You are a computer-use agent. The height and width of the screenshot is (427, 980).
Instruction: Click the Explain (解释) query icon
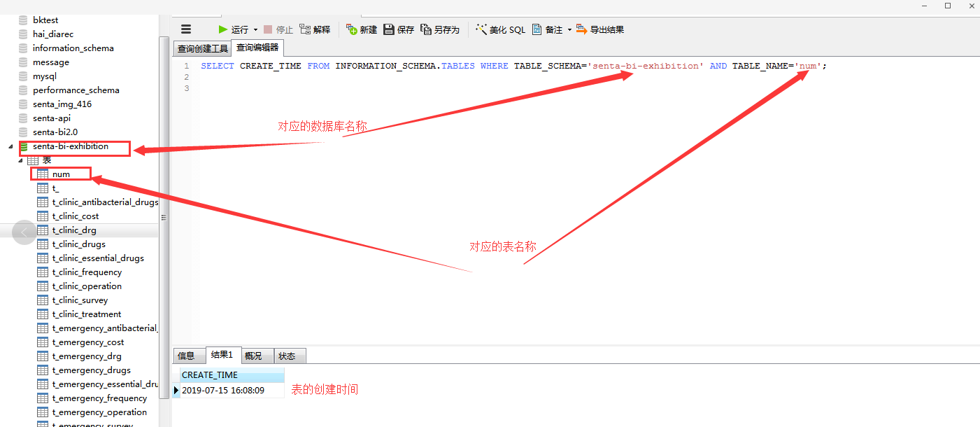coord(305,29)
